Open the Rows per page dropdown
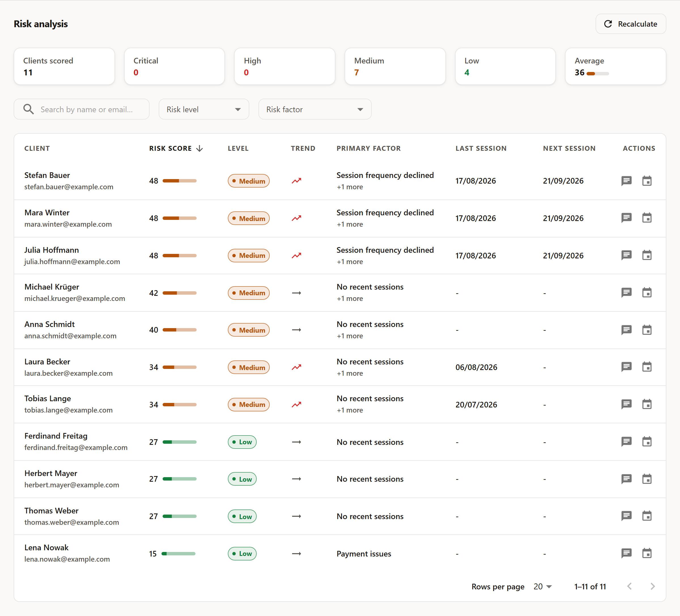The width and height of the screenshot is (680, 616). pos(542,587)
